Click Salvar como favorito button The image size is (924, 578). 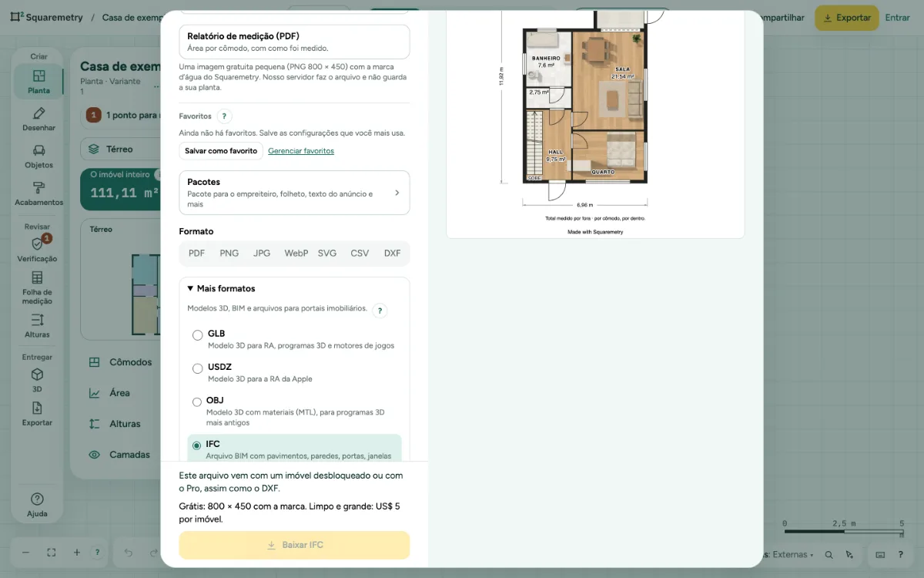click(x=221, y=151)
